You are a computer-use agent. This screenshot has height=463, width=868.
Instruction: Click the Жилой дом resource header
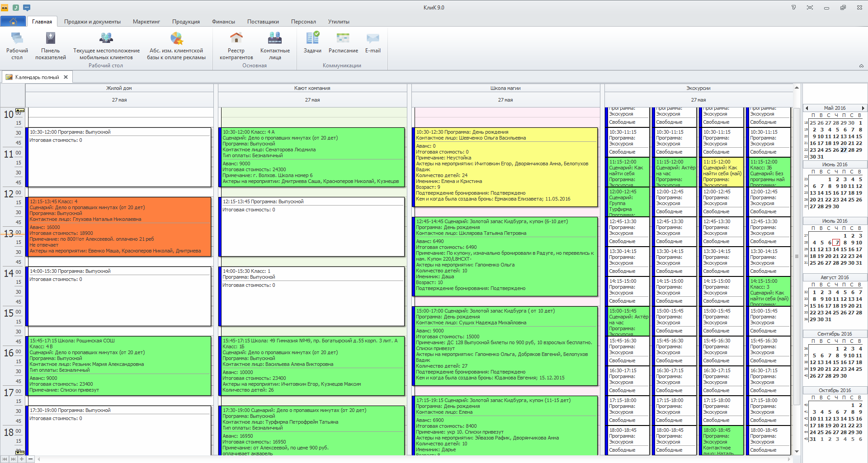[x=119, y=88]
